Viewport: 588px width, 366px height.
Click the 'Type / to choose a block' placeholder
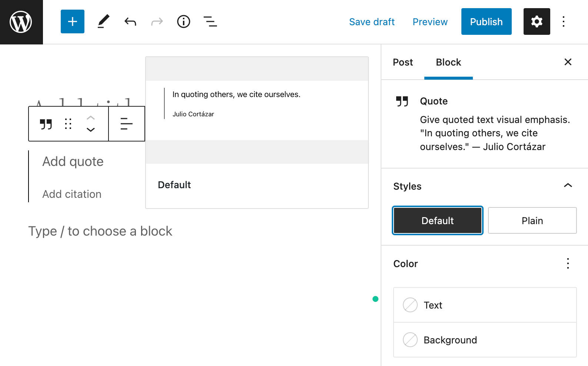tap(100, 231)
